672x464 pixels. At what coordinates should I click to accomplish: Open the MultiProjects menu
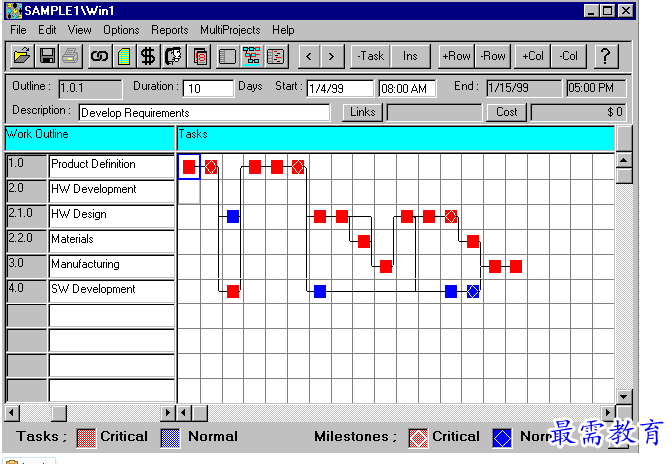coord(230,30)
